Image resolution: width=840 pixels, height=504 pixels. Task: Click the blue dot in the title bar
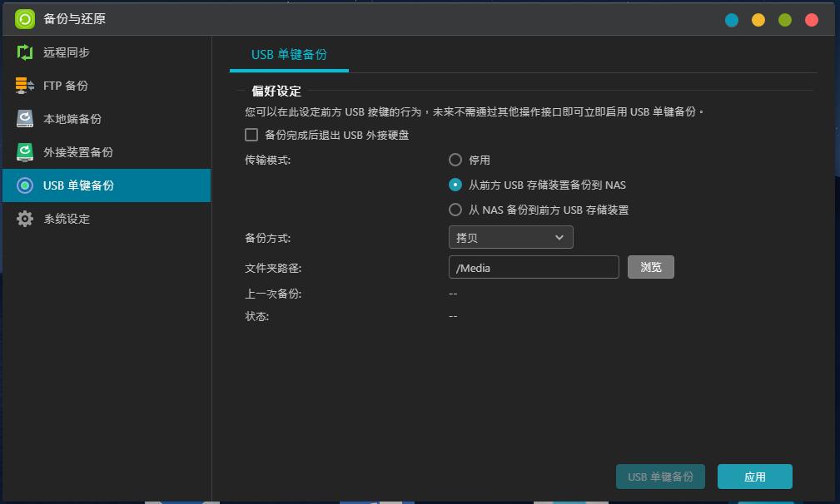[731, 18]
